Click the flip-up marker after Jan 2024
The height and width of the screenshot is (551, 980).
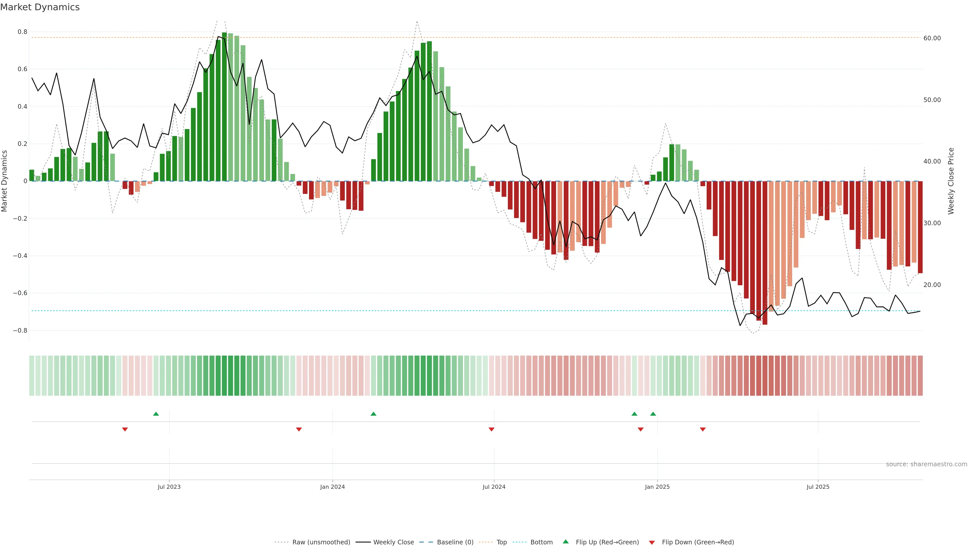tap(373, 414)
